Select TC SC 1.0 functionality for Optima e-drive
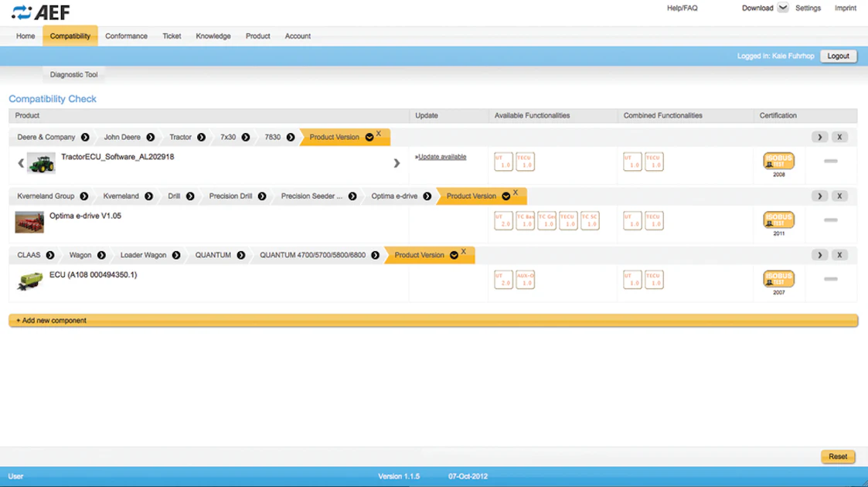 pos(590,220)
